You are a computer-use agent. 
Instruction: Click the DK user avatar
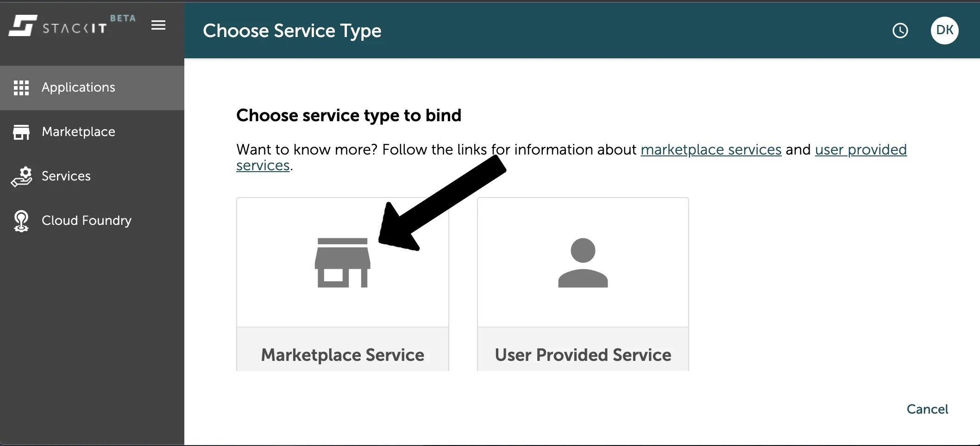[x=944, y=31]
